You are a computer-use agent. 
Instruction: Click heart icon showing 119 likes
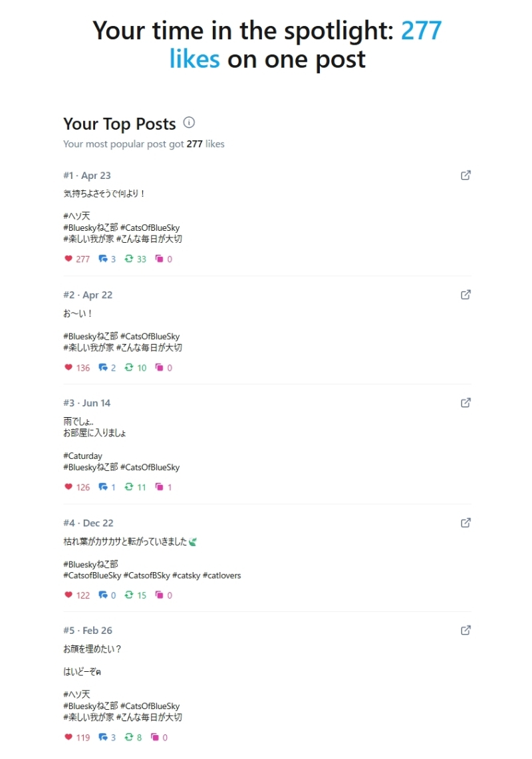tap(68, 737)
